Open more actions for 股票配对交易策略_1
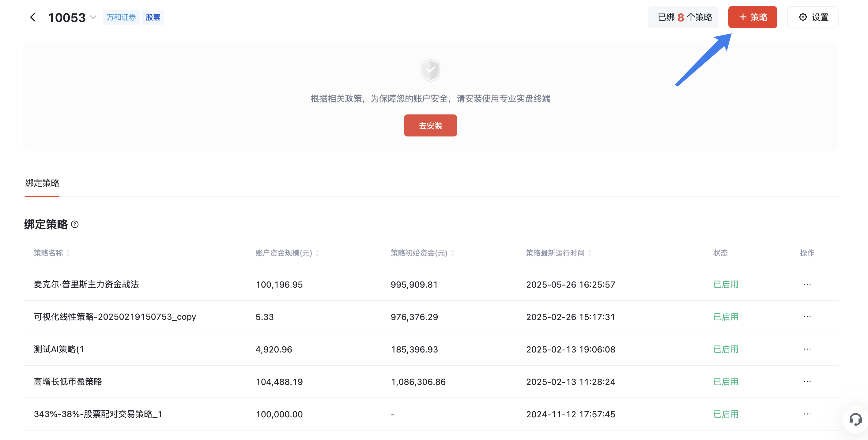 807,414
